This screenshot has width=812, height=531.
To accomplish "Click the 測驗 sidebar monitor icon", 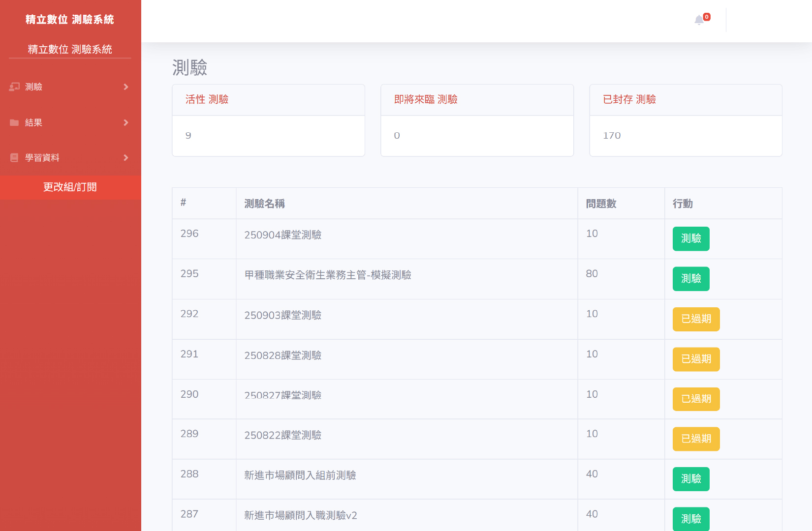I will click(x=14, y=87).
